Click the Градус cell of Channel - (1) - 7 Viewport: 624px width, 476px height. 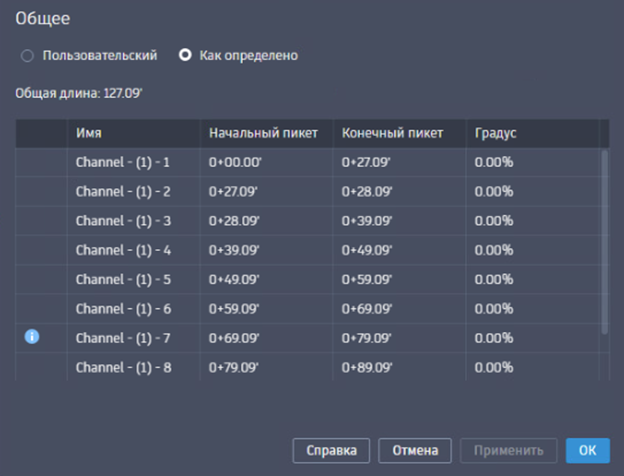494,338
